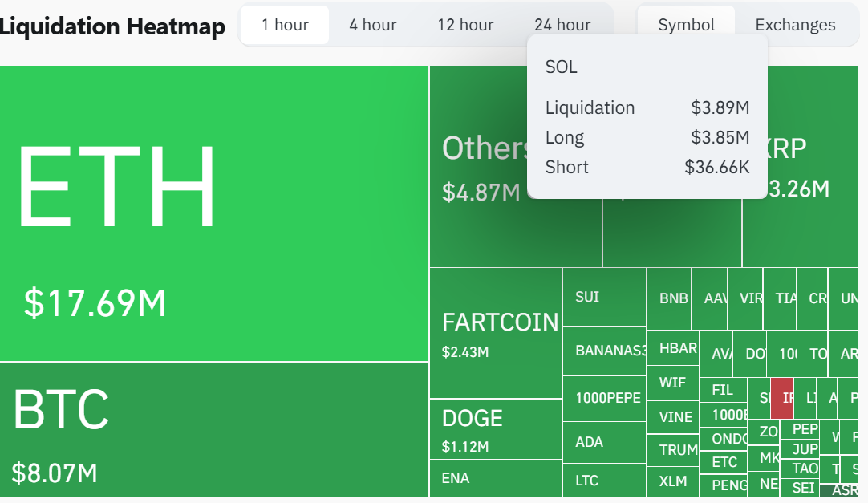The height and width of the screenshot is (503, 868).
Task: Click the Long $3.85M value in tooltip
Action: (x=720, y=137)
